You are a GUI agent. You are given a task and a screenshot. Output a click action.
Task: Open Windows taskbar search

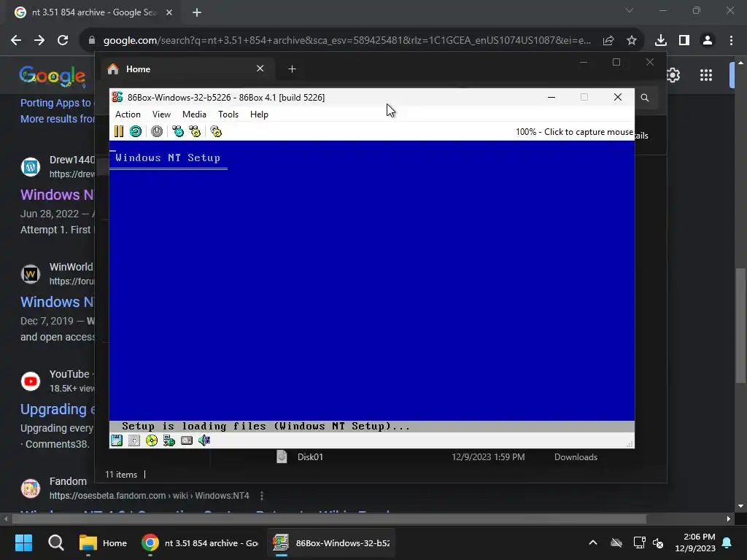(55, 542)
